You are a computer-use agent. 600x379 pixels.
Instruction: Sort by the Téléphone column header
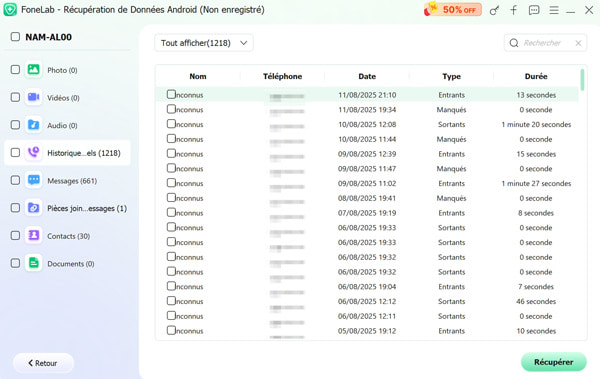pos(282,76)
